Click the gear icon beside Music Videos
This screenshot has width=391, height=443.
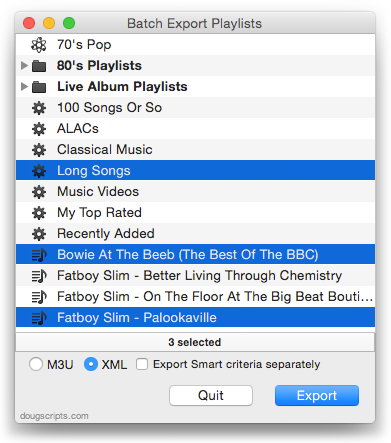pyautogui.click(x=39, y=192)
